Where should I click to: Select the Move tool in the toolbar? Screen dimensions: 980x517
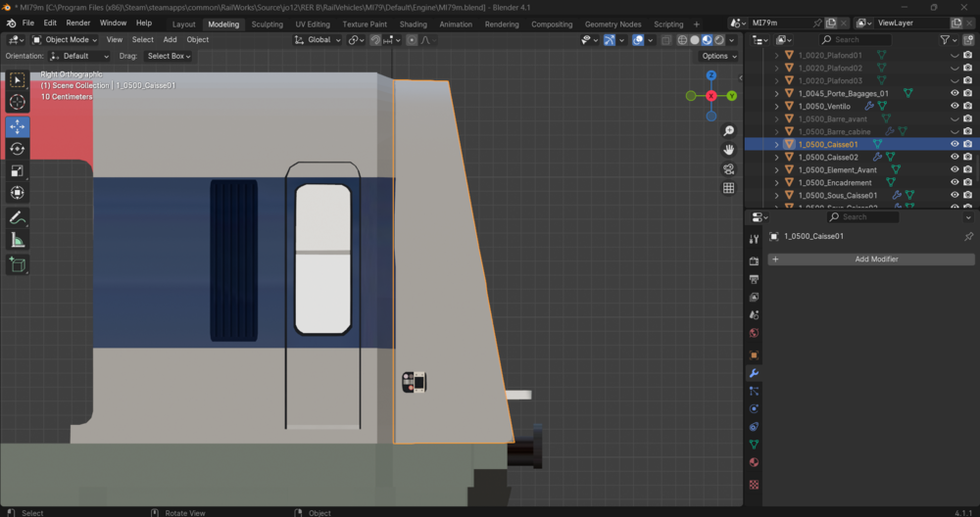(18, 126)
